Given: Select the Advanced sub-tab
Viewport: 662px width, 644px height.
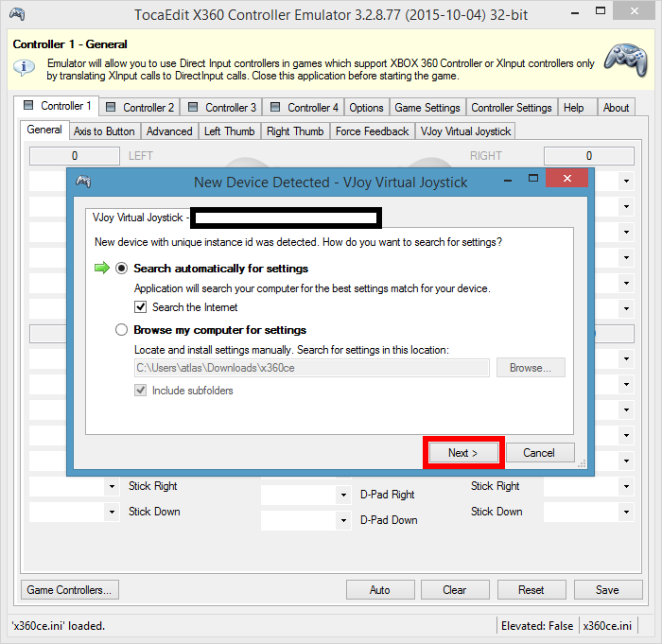Looking at the screenshot, I should coord(169,131).
